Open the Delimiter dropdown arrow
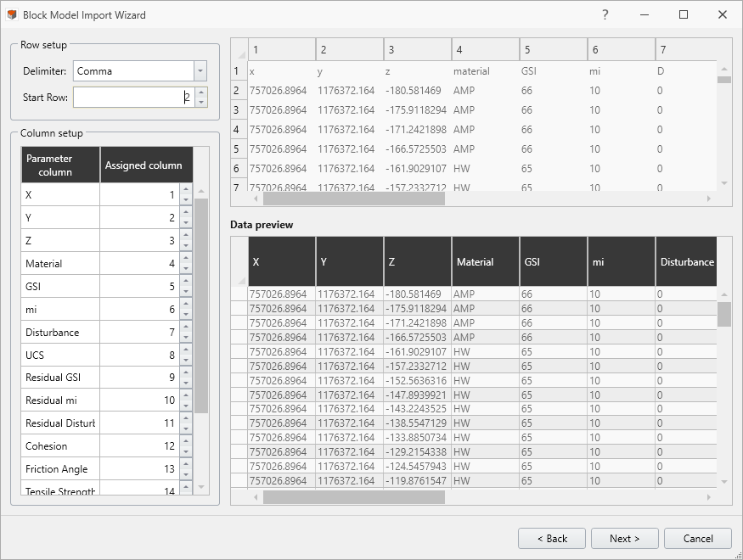The width and height of the screenshot is (743, 560). 200,71
